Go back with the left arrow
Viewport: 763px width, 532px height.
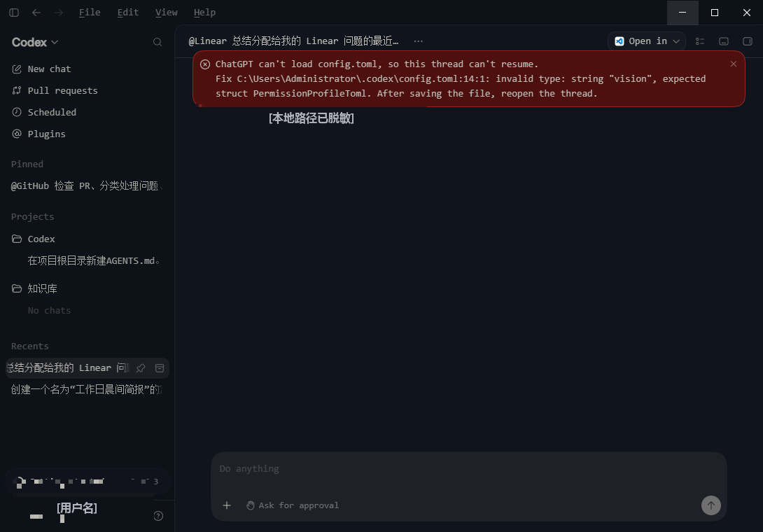(36, 13)
